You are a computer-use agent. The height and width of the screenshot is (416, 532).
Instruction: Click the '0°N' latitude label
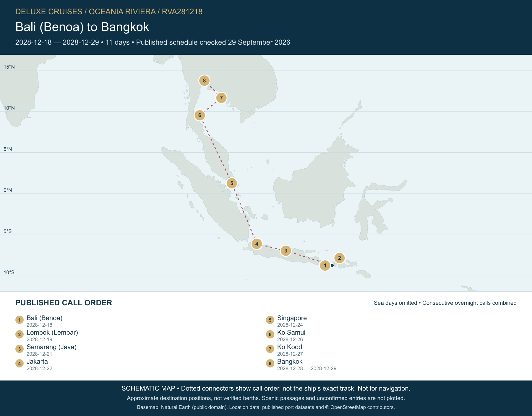(8, 190)
